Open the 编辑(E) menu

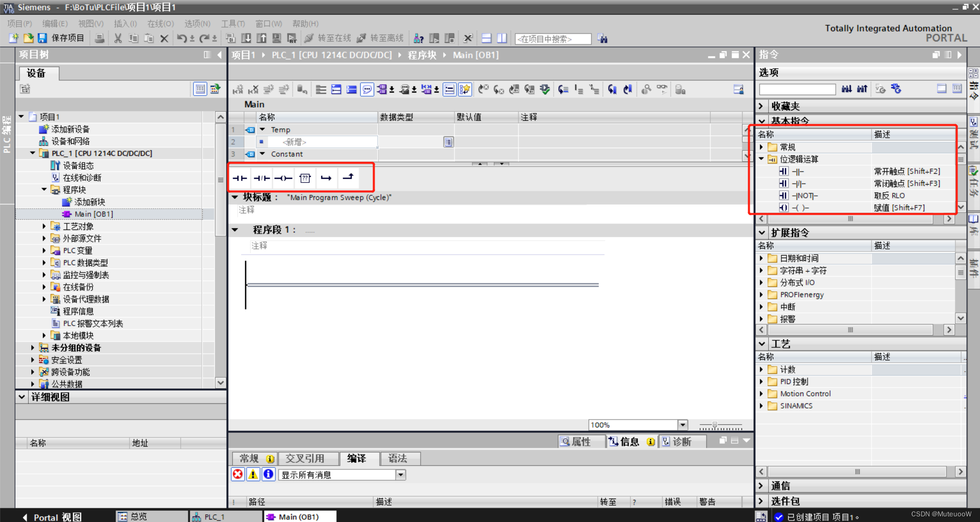click(x=55, y=24)
